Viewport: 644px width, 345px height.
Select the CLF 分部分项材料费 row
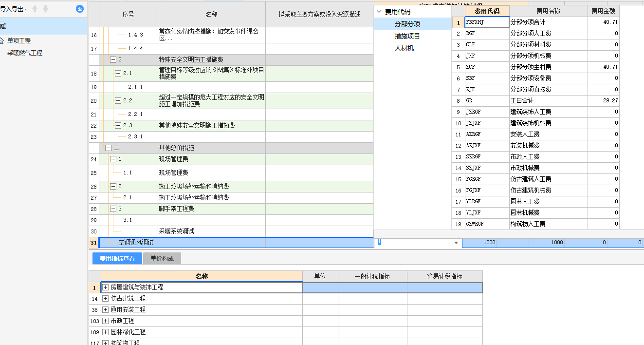pos(535,45)
